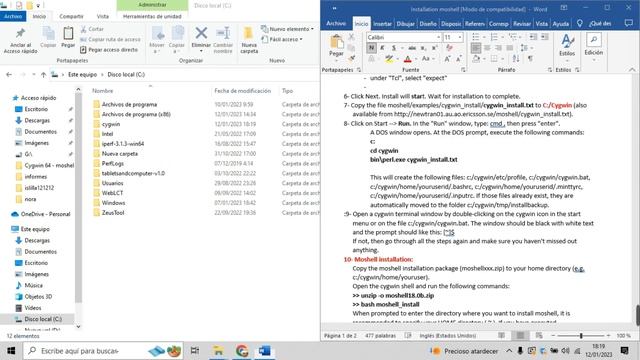Click the Sort (A-Z) icon in Word
Image resolution: width=640 pixels, height=360 pixels.
pos(516,59)
